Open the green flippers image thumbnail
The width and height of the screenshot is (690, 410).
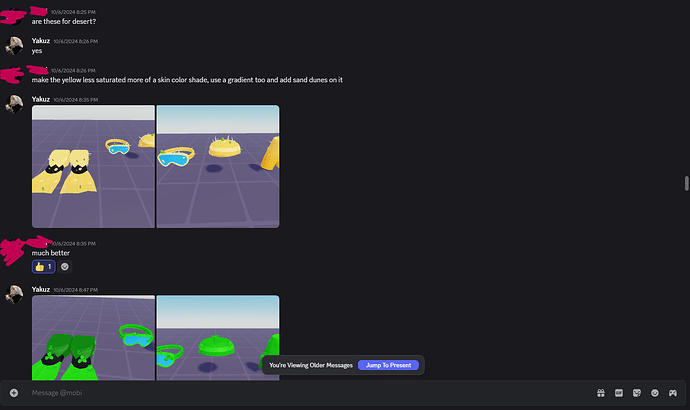pos(93,338)
